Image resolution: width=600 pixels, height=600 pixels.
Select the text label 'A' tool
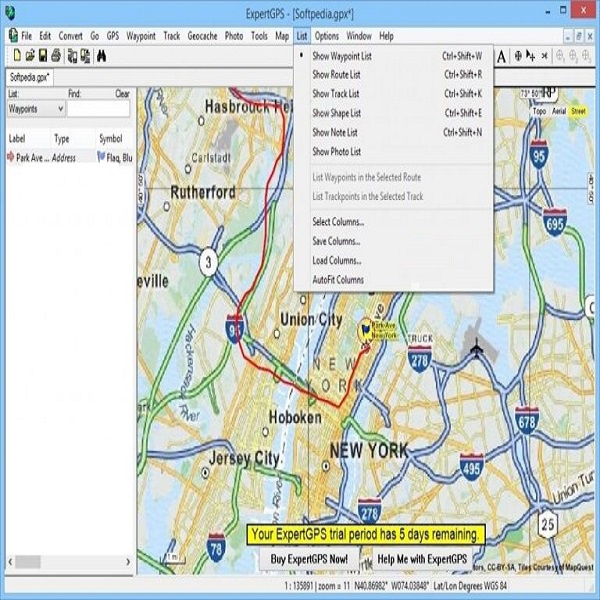click(x=501, y=57)
